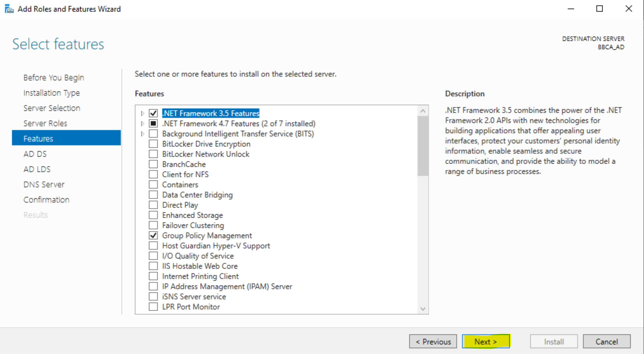Check .NET Framework 3.5 Features checkbox

pos(153,113)
